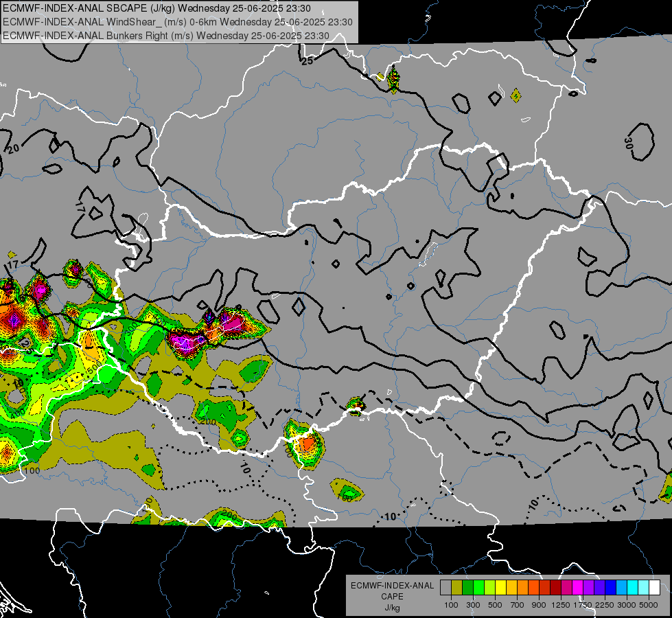Select the white last legend swatch
This screenshot has width=672, height=618.
(654, 588)
